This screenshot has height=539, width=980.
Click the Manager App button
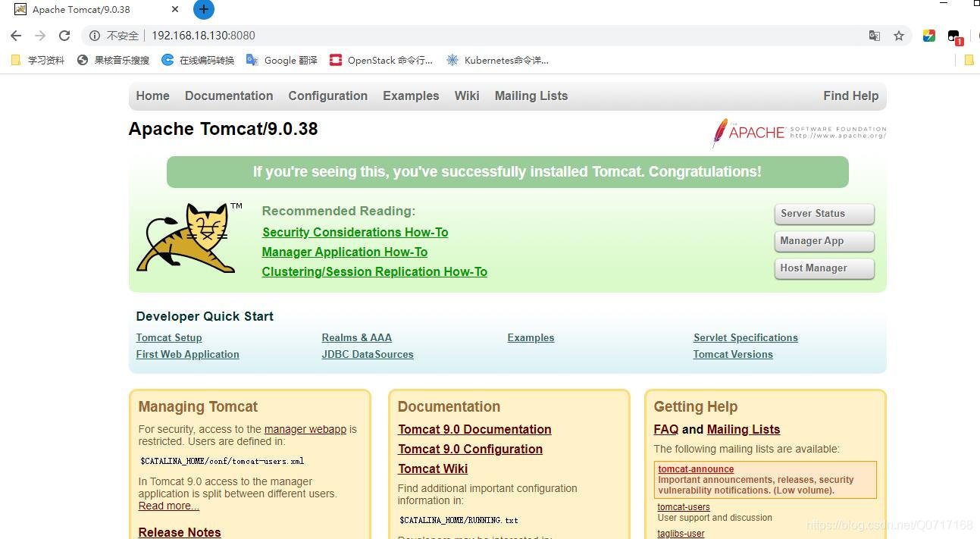(x=824, y=241)
